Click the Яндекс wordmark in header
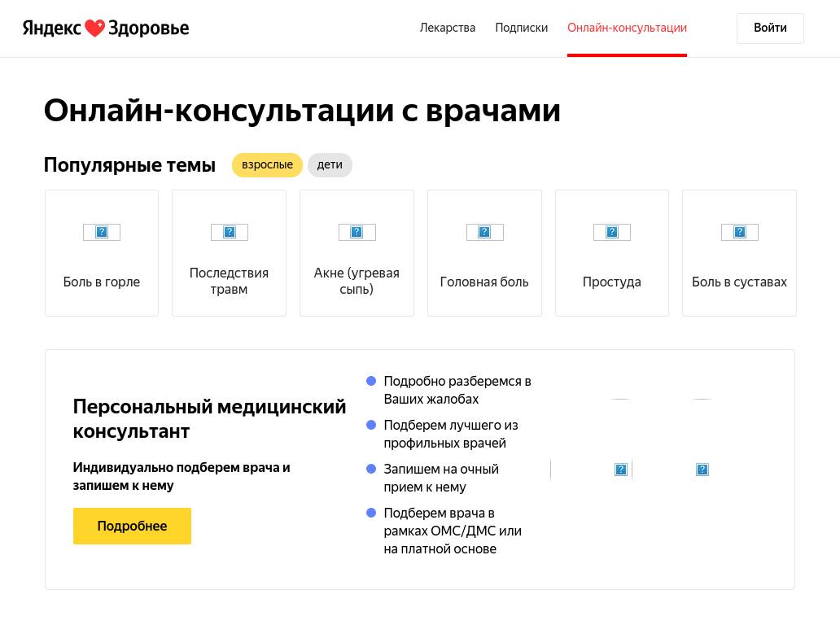Image resolution: width=840 pixels, height=625 pixels. (x=51, y=28)
